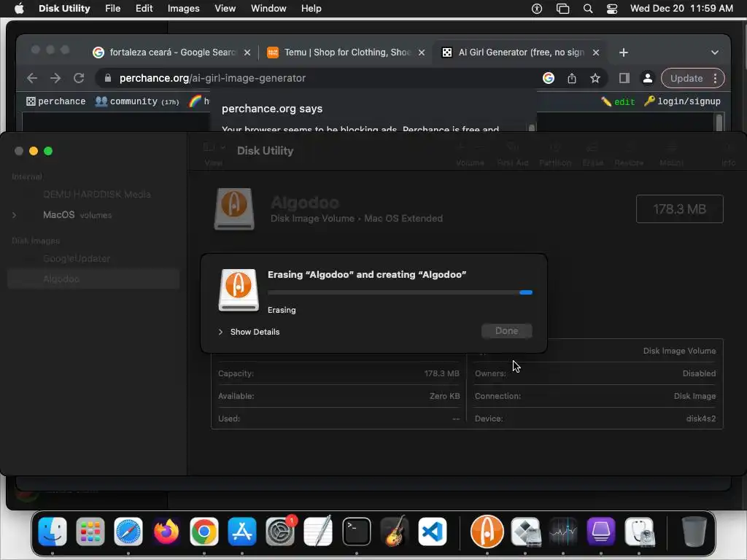This screenshot has height=560, width=747.
Task: Open the orange Algodoo Dock icon
Action: (x=487, y=532)
